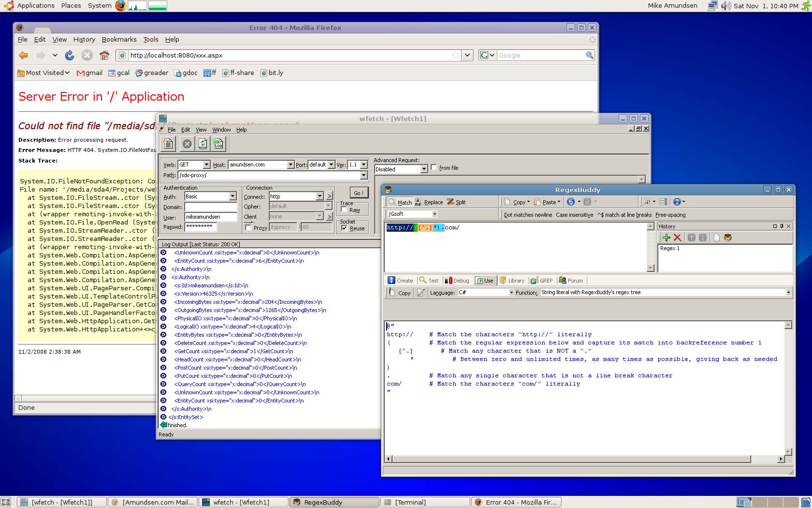This screenshot has height=508, width=812.
Task: Open Advanced Request Disabled dropdown
Action: click(x=424, y=169)
